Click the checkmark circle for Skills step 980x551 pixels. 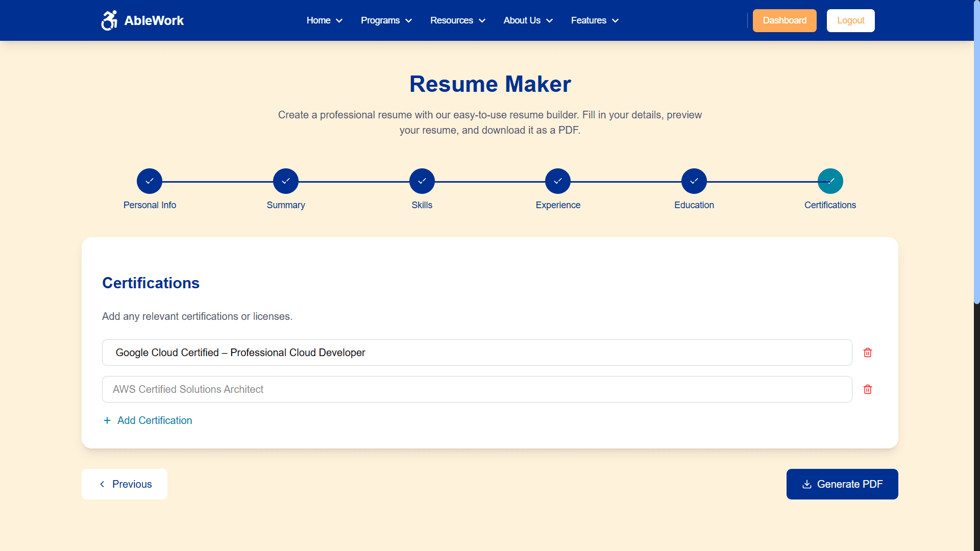[422, 181]
